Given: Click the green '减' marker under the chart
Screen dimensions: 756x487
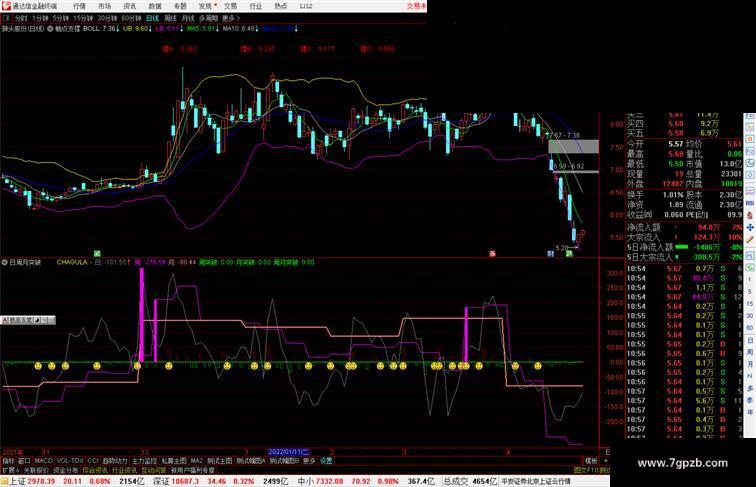Looking at the screenshot, I should tap(97, 253).
